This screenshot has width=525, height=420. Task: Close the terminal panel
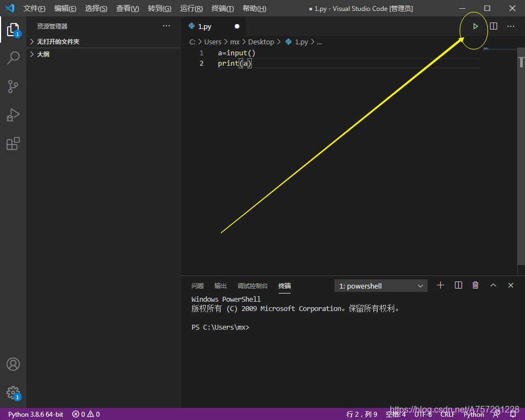coord(511,285)
